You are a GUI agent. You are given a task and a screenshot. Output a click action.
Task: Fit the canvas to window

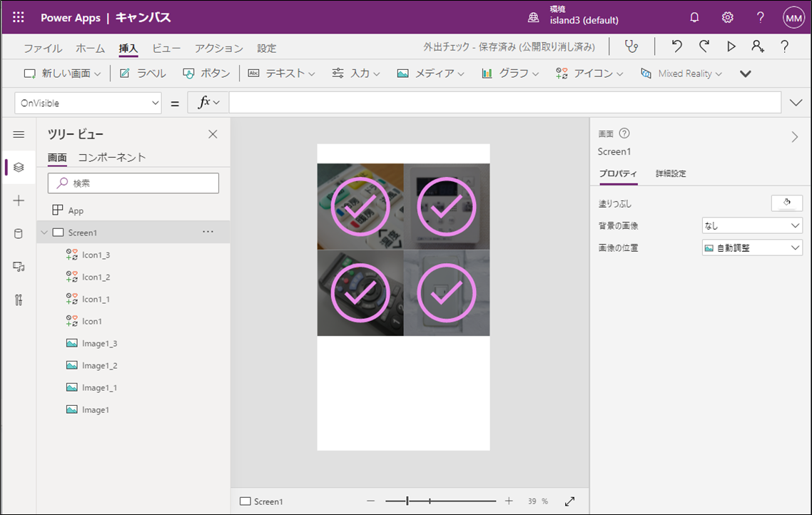click(x=569, y=501)
